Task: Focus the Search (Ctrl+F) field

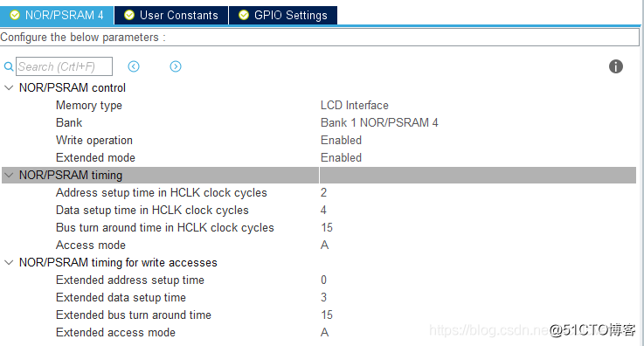Action: click(x=64, y=66)
